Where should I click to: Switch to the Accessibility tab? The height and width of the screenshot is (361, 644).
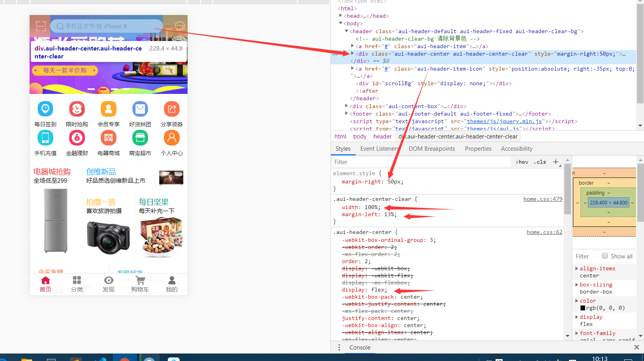tap(517, 149)
